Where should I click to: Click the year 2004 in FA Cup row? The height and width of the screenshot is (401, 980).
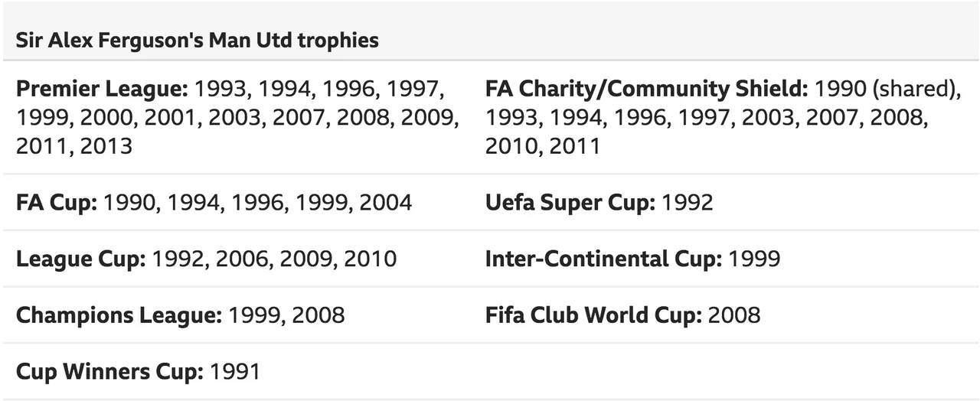(x=386, y=202)
